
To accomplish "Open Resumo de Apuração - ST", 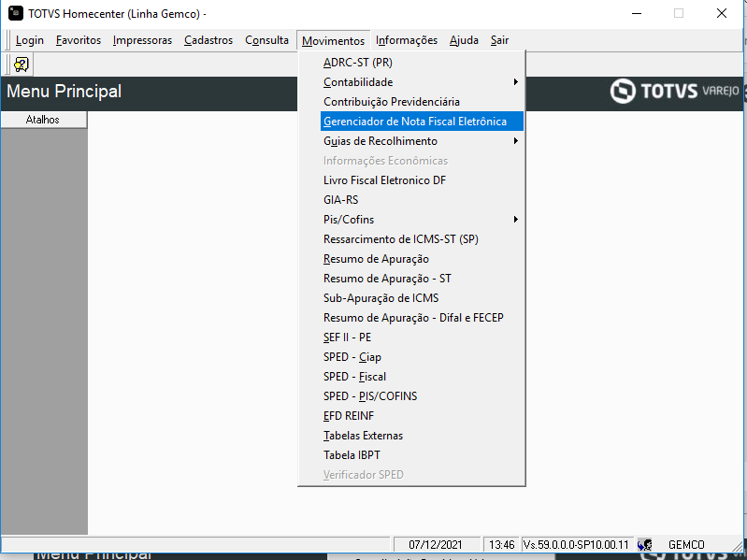I will click(x=411, y=278).
